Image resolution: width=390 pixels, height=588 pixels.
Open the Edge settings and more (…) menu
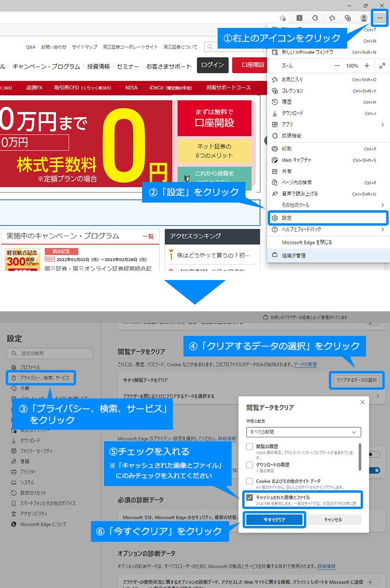[380, 18]
